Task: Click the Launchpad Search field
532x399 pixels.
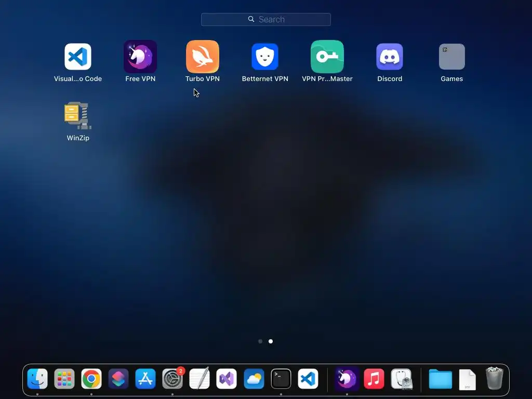Action: 266,19
